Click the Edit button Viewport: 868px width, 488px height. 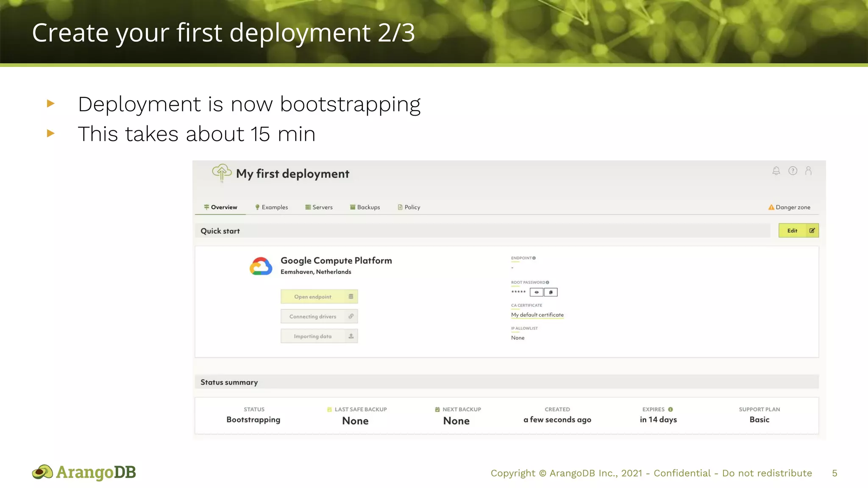pyautogui.click(x=798, y=230)
